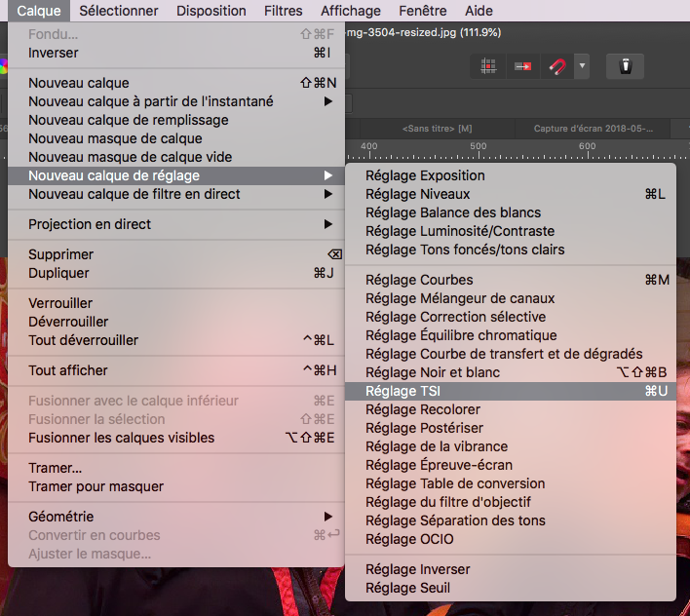Image resolution: width=690 pixels, height=616 pixels.
Task: Add Réglage Courbe de transfert et de dégradés
Action: (511, 354)
